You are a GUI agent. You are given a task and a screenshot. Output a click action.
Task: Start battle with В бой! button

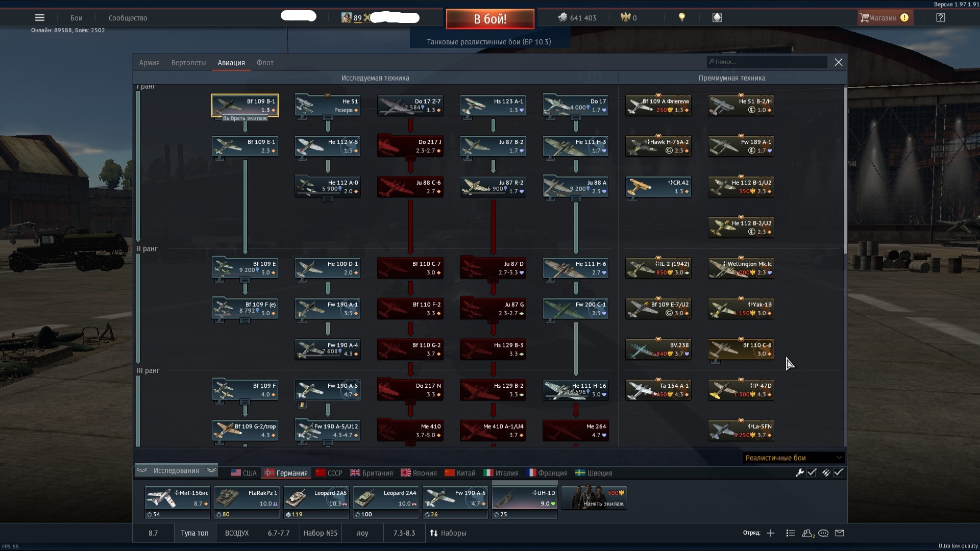pos(490,19)
